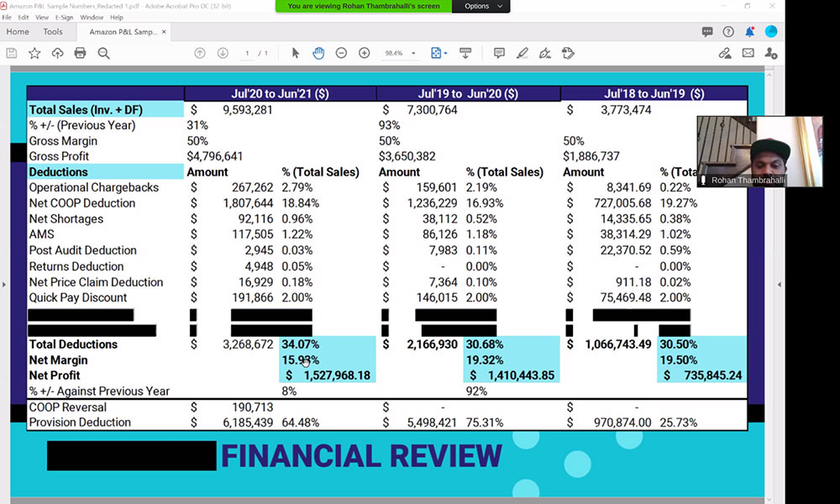840x504 pixels.
Task: Go to previous page arrow
Action: point(200,53)
